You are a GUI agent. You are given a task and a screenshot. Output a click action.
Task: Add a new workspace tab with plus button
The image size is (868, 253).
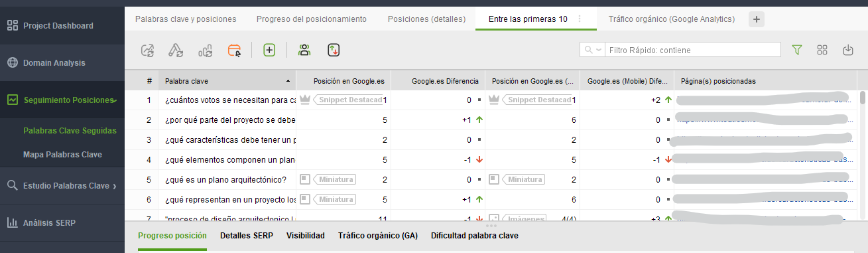tap(757, 19)
